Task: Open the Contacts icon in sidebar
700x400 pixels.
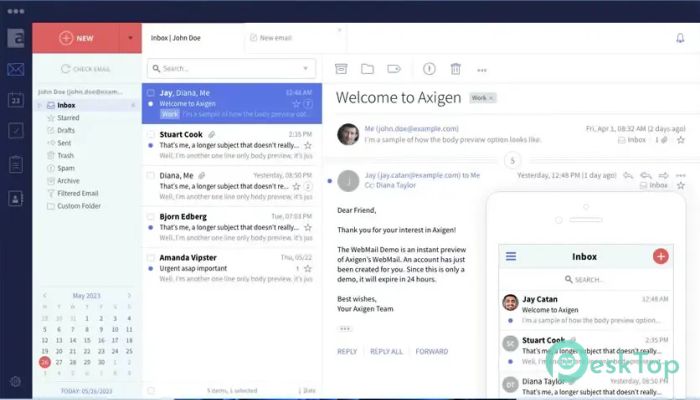Action: pos(16,198)
